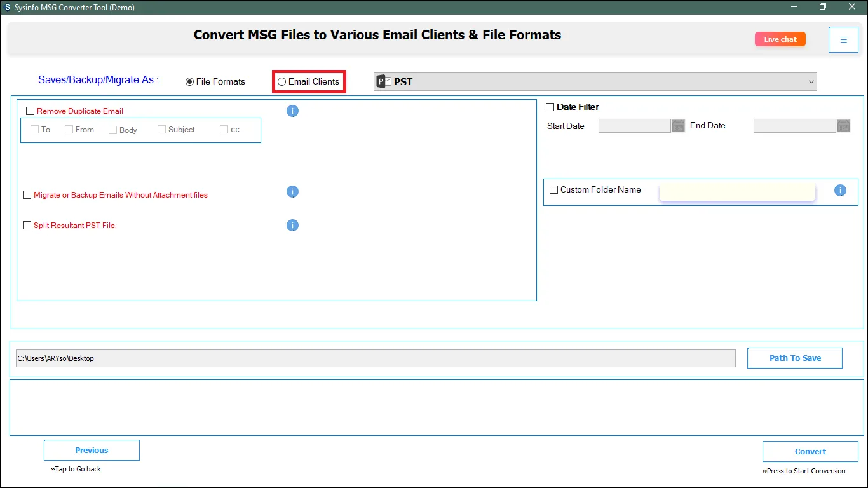The height and width of the screenshot is (488, 868).
Task: Open the hamburger menu icon
Action: tap(843, 40)
